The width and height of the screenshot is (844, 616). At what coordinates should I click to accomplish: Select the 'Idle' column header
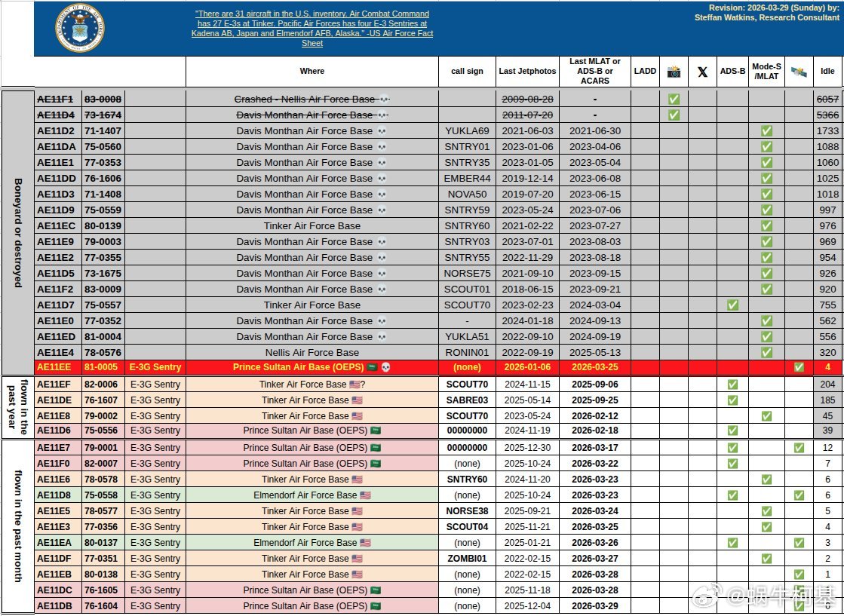(x=827, y=72)
